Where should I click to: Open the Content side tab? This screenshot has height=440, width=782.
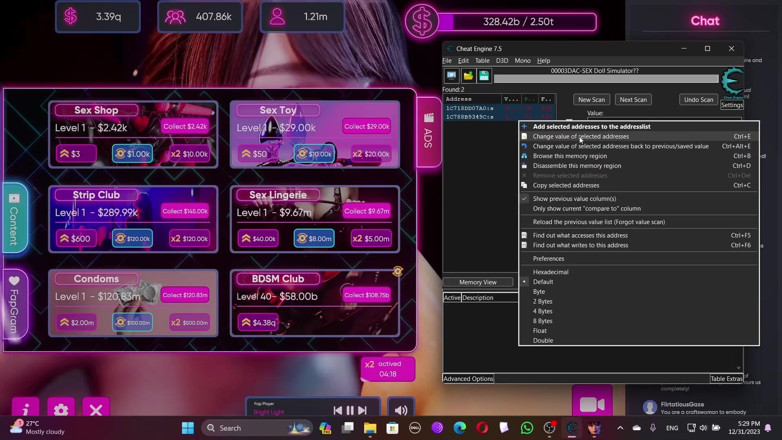pyautogui.click(x=14, y=219)
